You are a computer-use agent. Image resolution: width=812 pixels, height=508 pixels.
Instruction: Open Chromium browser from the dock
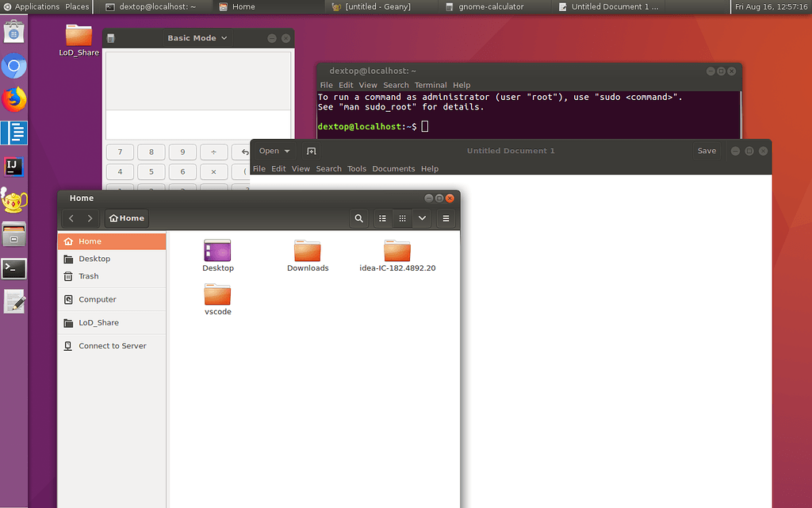click(13, 66)
